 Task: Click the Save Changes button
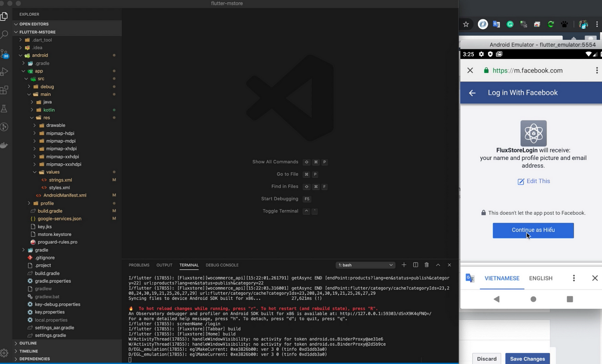click(527, 359)
